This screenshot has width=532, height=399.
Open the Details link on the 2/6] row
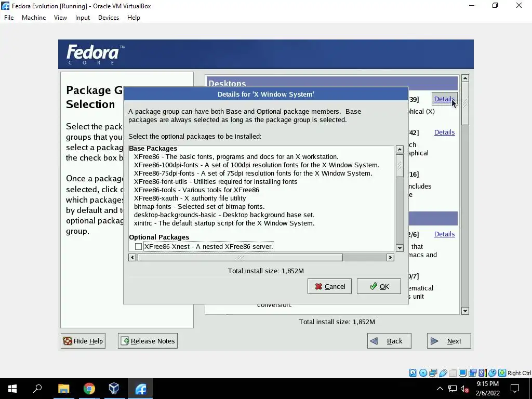coord(445,234)
